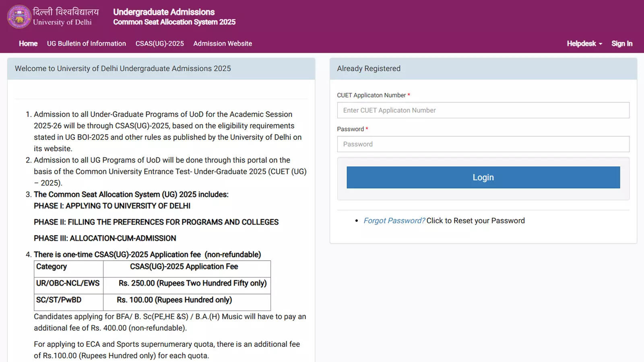Open the Helpdesk dropdown menu
Screen dimensions: 644x362
pyautogui.click(x=584, y=43)
